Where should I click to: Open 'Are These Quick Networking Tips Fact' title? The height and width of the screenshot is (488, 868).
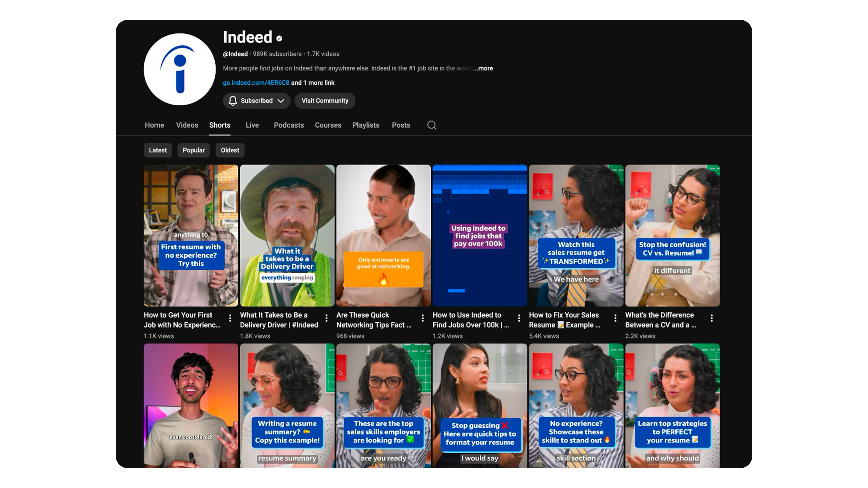pos(374,320)
